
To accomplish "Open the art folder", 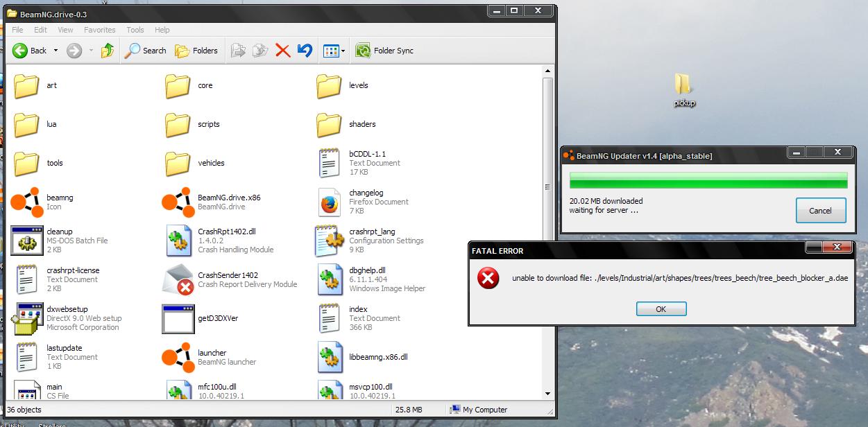I will [26, 86].
